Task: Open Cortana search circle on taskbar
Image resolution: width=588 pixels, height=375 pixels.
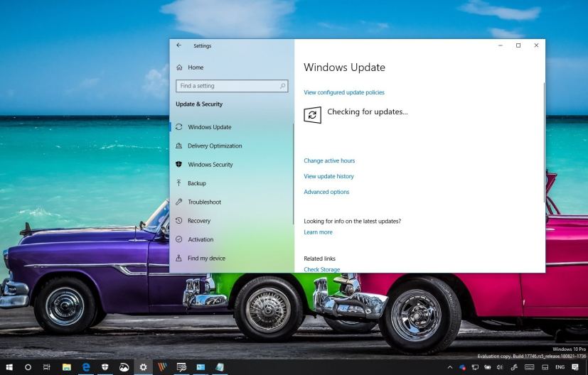Action: click(28, 367)
